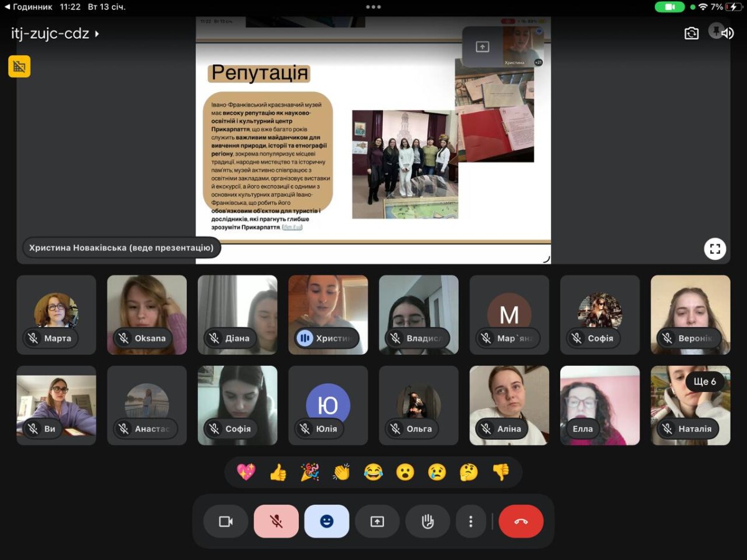The image size is (747, 560).
Task: Send the thumbs up reaction
Action: (x=278, y=472)
